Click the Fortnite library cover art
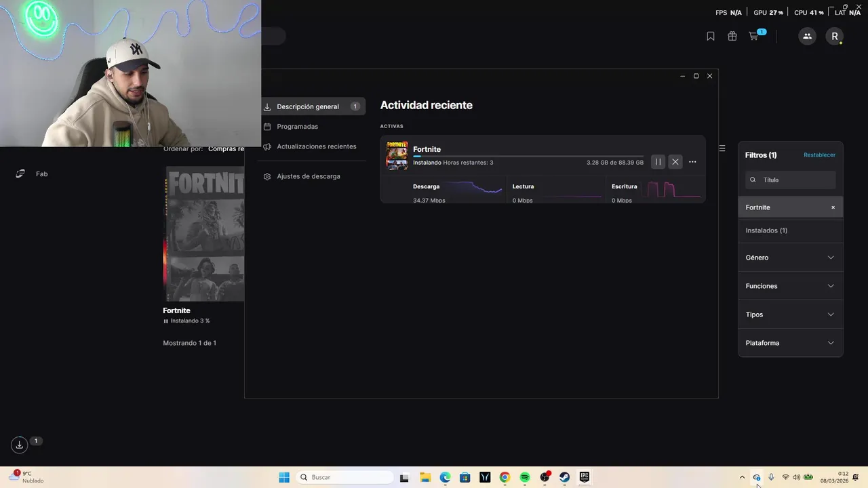The height and width of the screenshot is (488, 868). tap(203, 234)
